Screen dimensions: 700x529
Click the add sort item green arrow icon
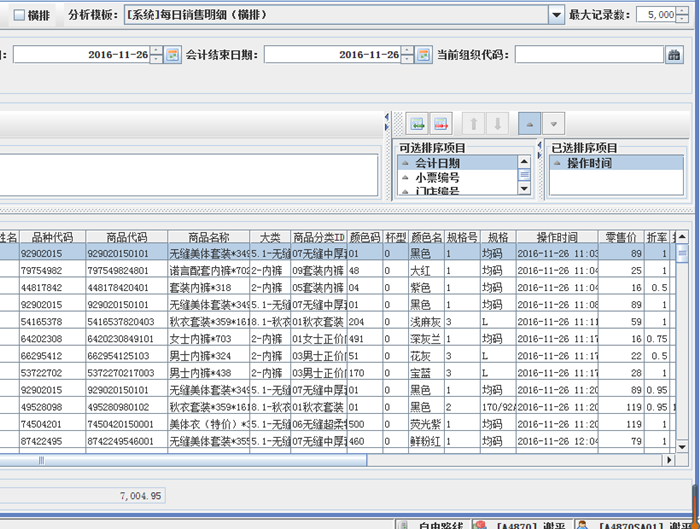418,123
